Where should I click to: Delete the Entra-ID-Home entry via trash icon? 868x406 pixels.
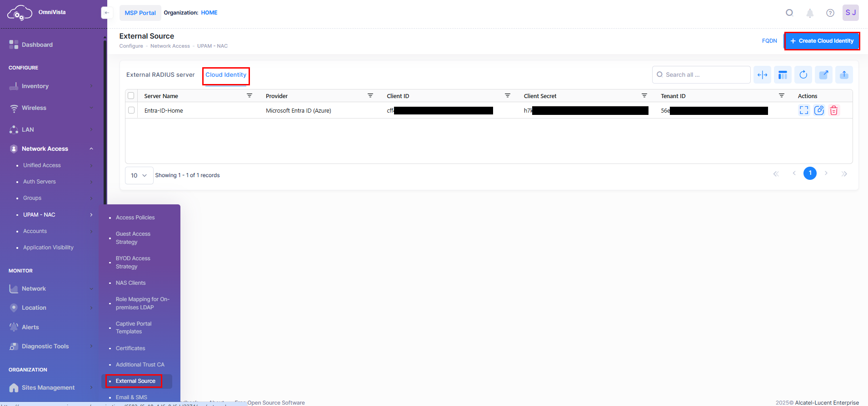click(833, 110)
